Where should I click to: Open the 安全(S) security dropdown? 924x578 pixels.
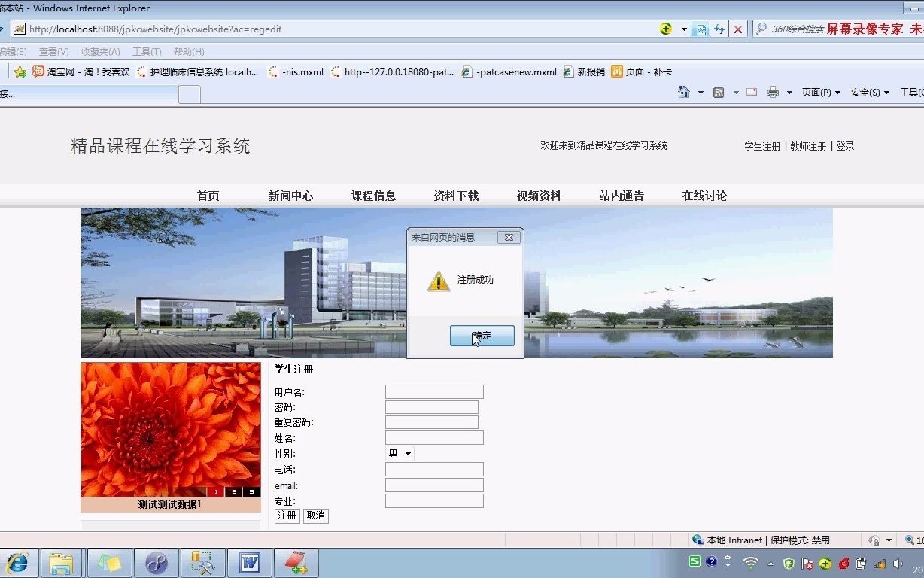click(x=865, y=92)
